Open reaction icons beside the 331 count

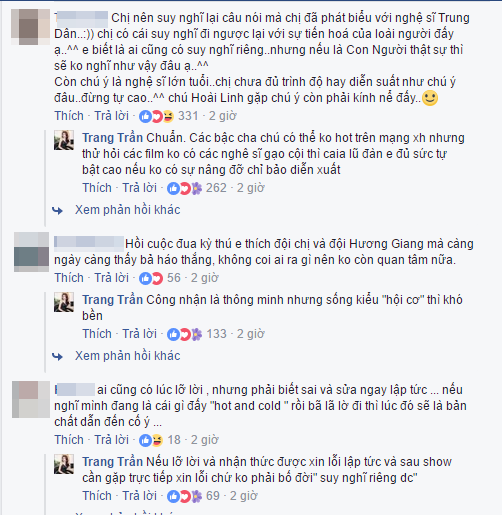click(x=156, y=116)
